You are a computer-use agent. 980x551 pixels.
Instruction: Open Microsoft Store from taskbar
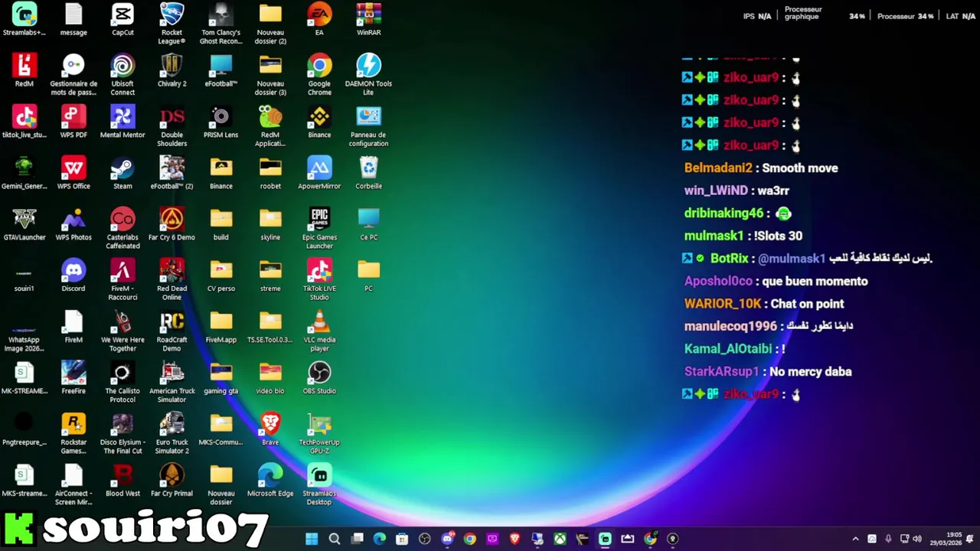402,539
